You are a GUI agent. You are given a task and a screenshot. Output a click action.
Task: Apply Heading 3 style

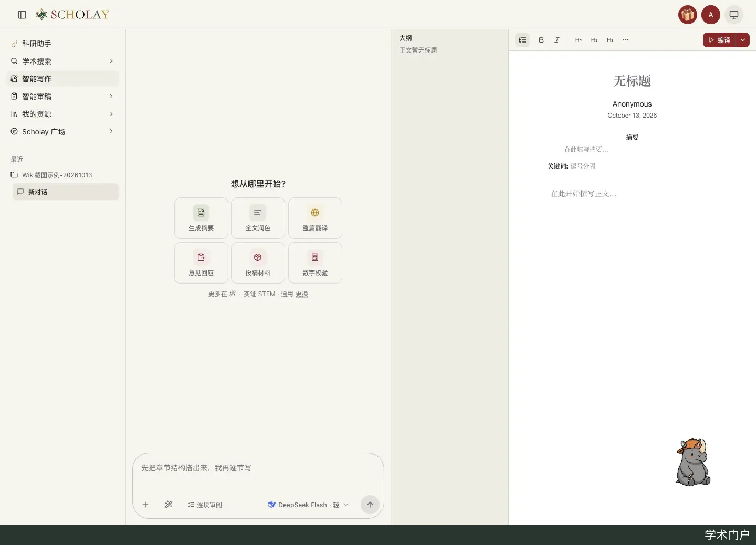[610, 40]
